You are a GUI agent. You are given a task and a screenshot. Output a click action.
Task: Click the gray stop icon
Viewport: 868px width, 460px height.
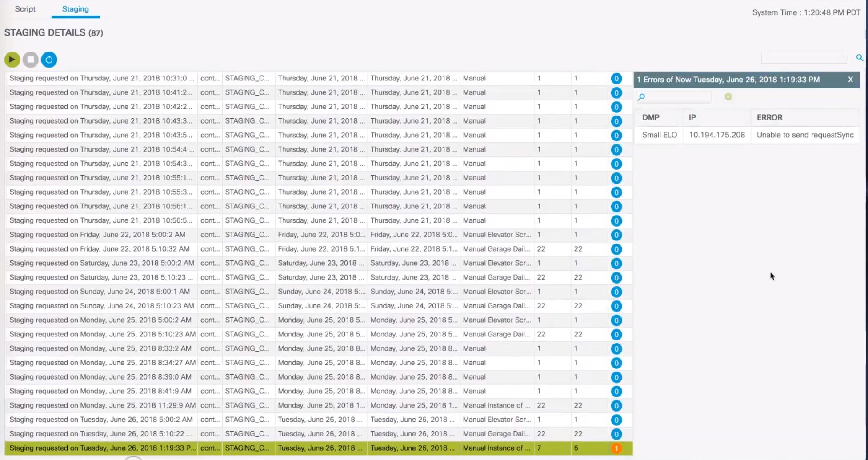pyautogui.click(x=31, y=59)
